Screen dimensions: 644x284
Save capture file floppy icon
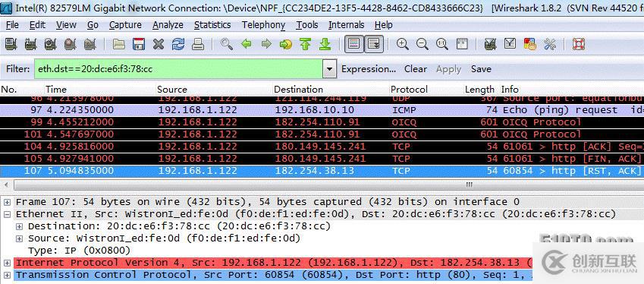[x=139, y=44]
